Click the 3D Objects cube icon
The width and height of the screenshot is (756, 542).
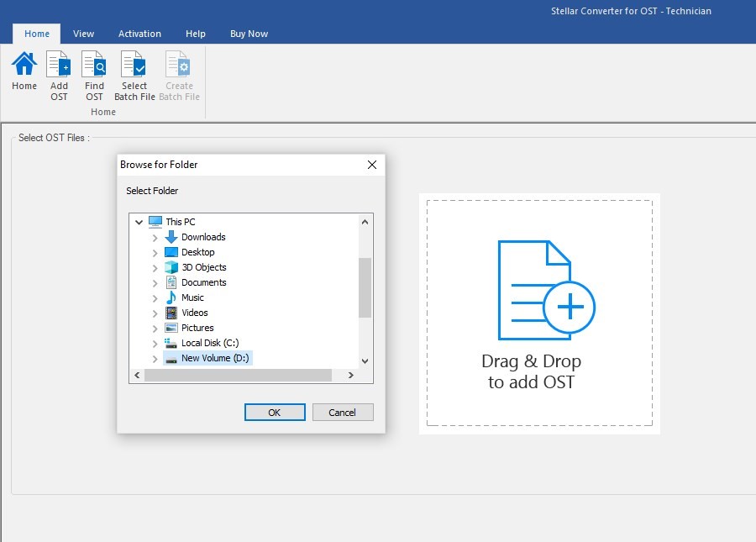(x=171, y=267)
